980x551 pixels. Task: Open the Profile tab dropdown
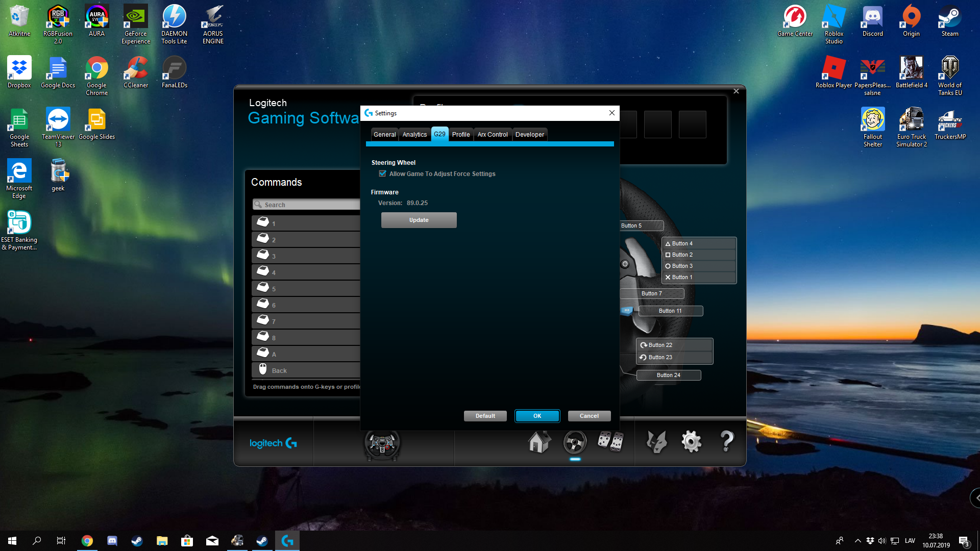(x=460, y=134)
